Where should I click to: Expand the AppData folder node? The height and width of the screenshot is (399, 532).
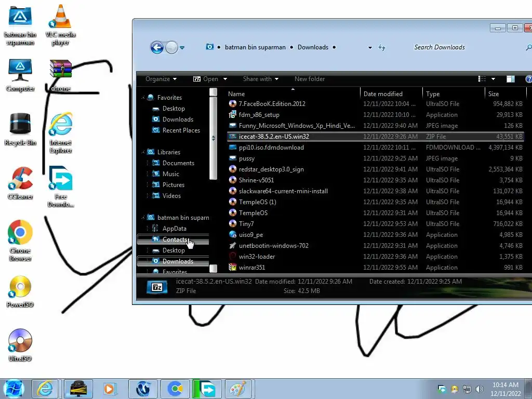148,229
